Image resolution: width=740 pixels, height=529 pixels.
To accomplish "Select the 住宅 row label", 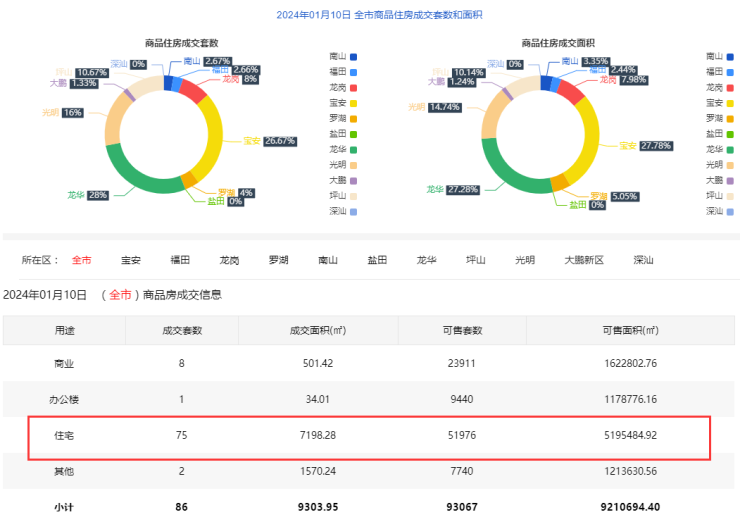I will coord(64,436).
